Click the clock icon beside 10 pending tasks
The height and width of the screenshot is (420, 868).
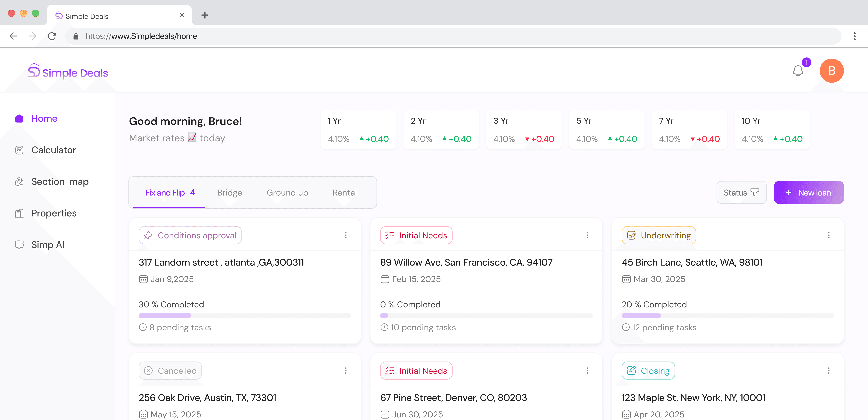[x=384, y=327]
